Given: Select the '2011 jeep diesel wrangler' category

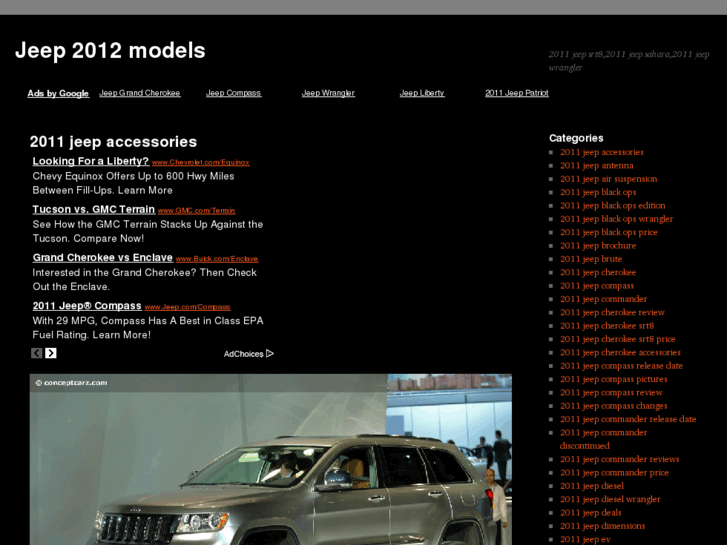Looking at the screenshot, I should point(610,499).
